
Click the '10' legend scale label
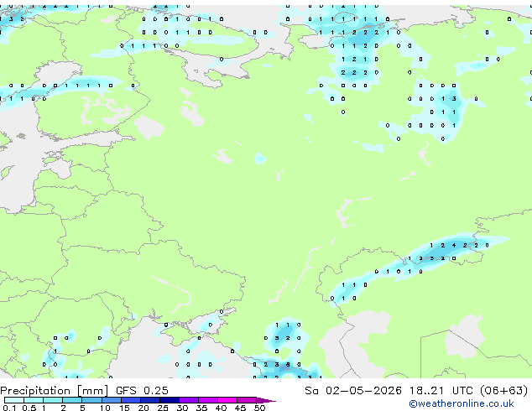point(105,408)
